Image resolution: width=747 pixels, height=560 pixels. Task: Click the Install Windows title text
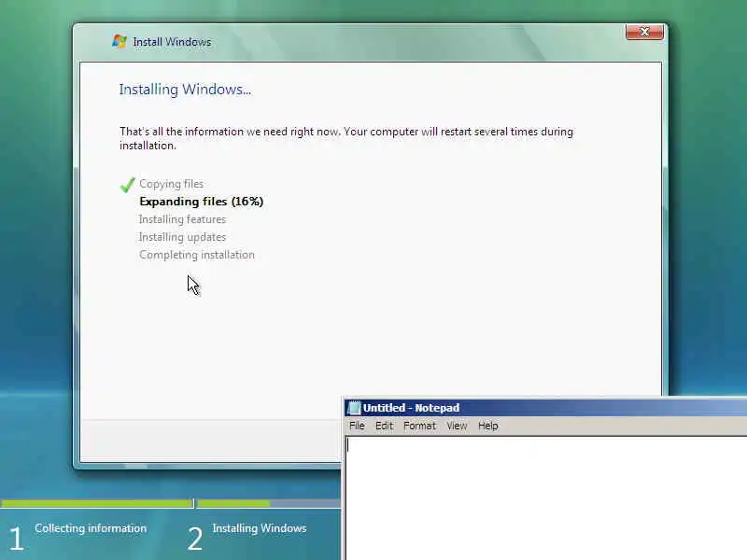[172, 42]
